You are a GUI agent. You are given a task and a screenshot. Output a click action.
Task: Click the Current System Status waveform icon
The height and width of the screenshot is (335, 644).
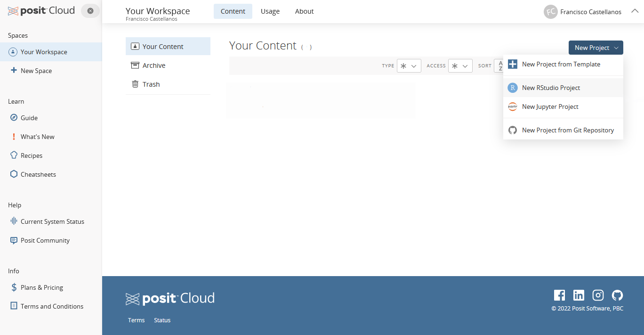(14, 221)
